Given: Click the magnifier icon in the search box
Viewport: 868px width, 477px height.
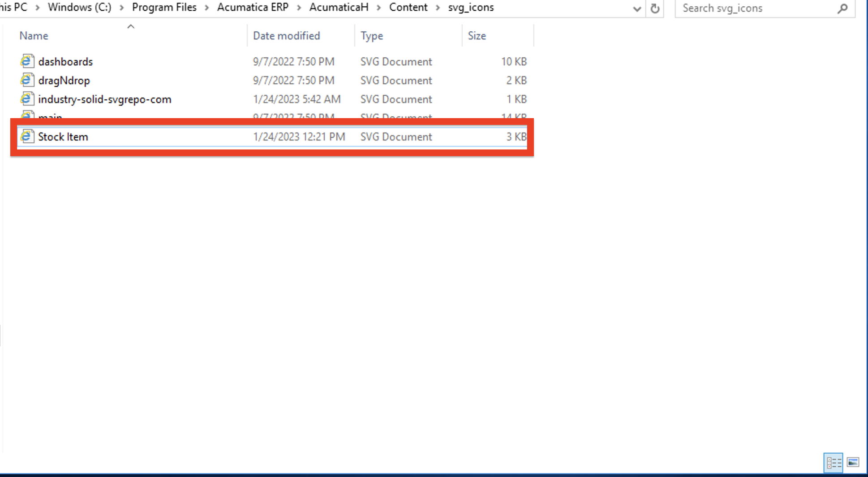Looking at the screenshot, I should click(843, 8).
